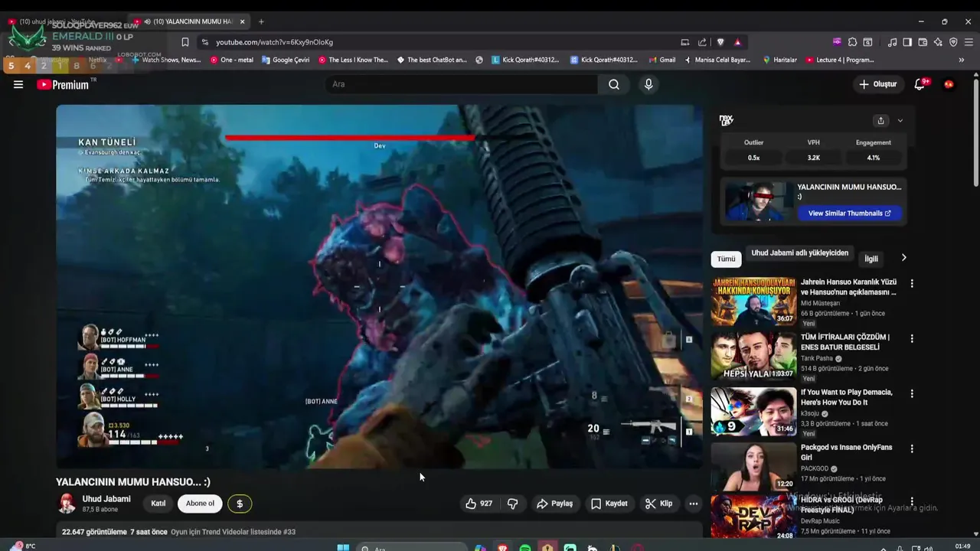The width and height of the screenshot is (980, 551).
Task: Dislike the video with thumbs down
Action: pyautogui.click(x=513, y=504)
